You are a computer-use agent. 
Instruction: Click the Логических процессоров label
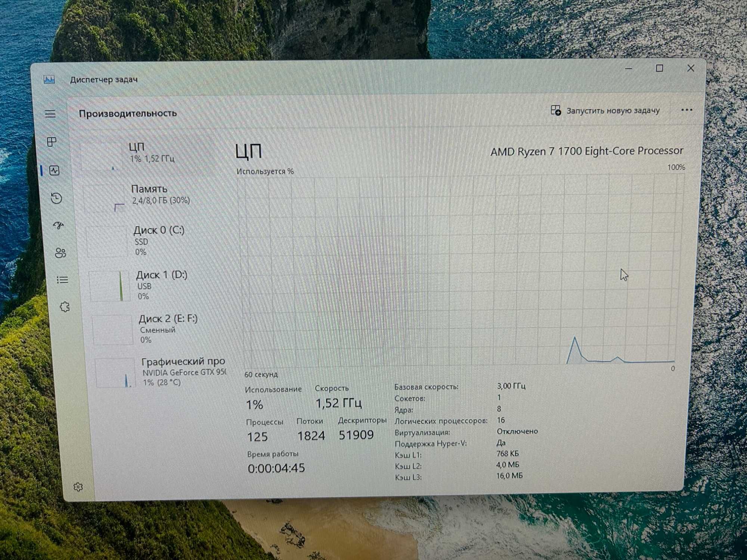tap(441, 421)
